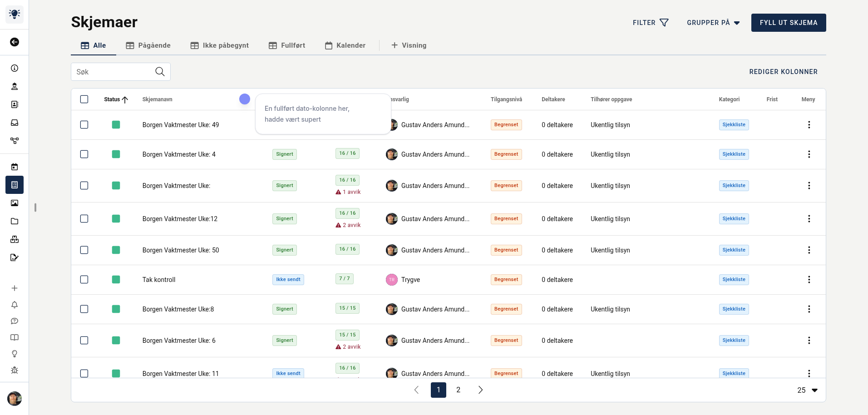Image resolution: width=868 pixels, height=415 pixels.
Task: Open three-dot menu for Tak kontroll row
Action: click(x=809, y=280)
